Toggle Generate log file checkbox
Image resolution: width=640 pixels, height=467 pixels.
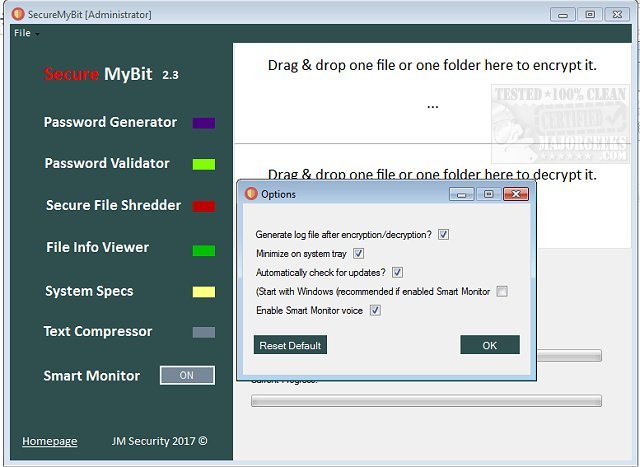click(443, 234)
